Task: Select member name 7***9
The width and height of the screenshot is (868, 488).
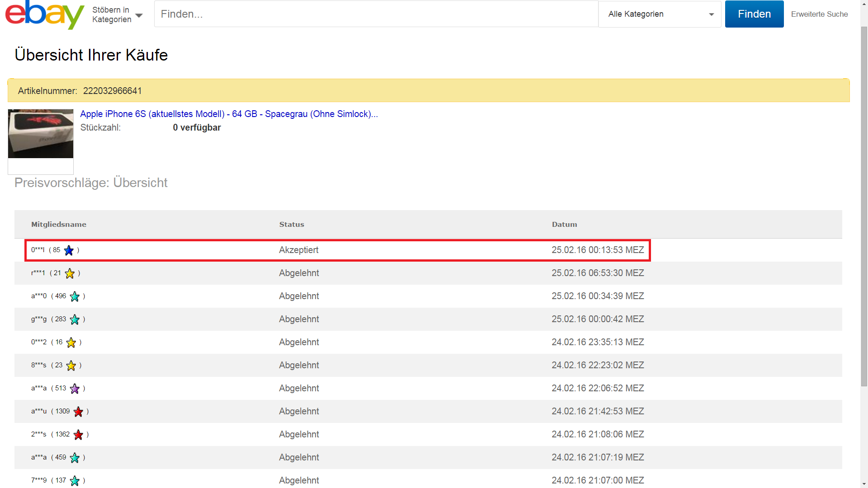Action: (39, 480)
